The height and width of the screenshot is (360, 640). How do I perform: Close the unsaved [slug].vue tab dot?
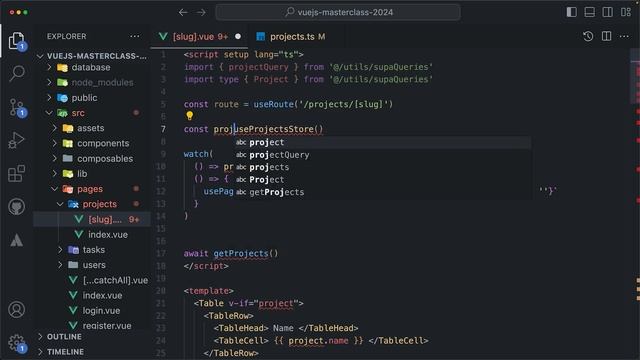pyautogui.click(x=238, y=36)
